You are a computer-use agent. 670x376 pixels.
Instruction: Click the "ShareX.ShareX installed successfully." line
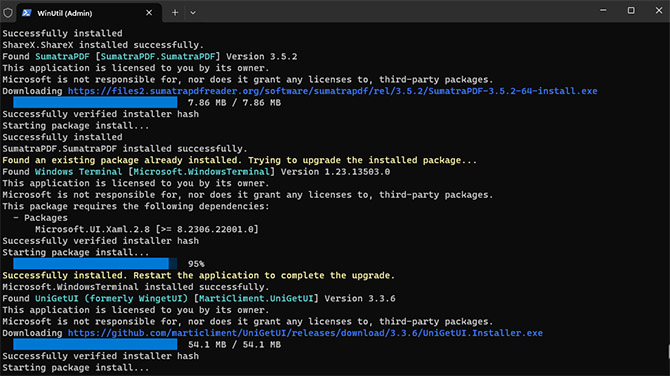[x=103, y=45]
